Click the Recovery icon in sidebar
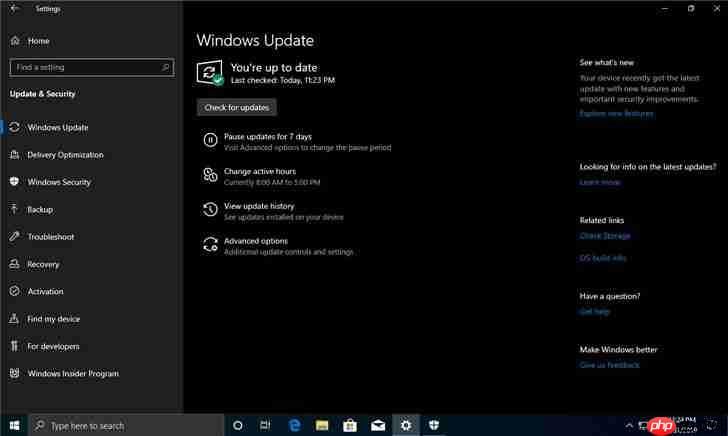The width and height of the screenshot is (728, 436). pyautogui.click(x=14, y=264)
